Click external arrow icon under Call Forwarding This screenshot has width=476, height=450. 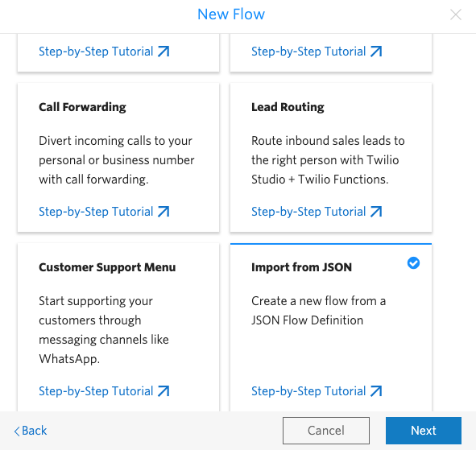[x=163, y=212]
